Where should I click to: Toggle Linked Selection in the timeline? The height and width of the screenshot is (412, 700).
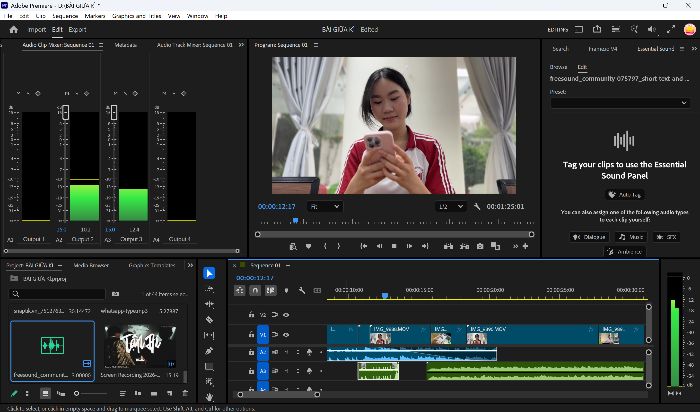(270, 290)
